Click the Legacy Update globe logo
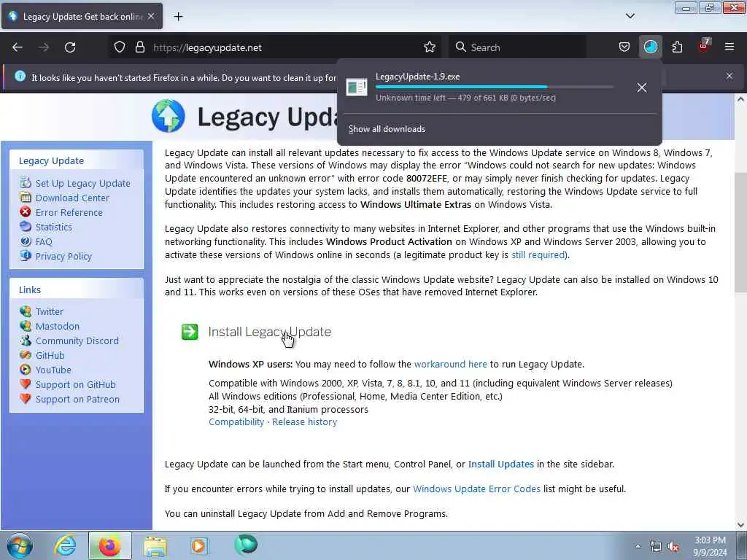The height and width of the screenshot is (560, 747). pyautogui.click(x=169, y=116)
